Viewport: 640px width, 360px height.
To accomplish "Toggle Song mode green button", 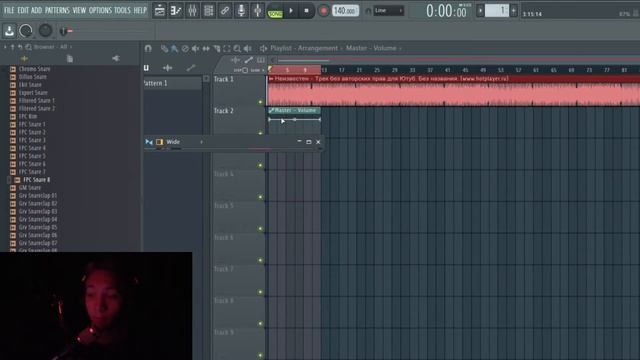I will (275, 14).
